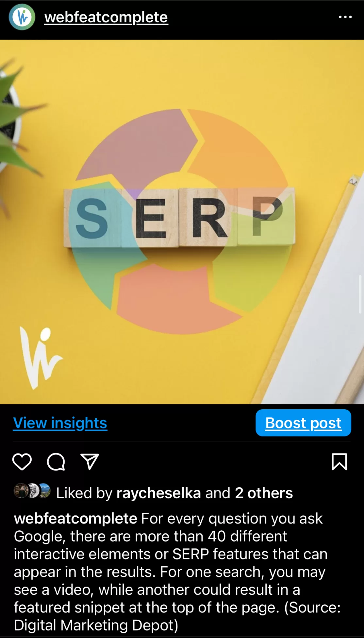Tap the SERP wooden blocks in the photo
The image size is (364, 638).
pos(179,217)
